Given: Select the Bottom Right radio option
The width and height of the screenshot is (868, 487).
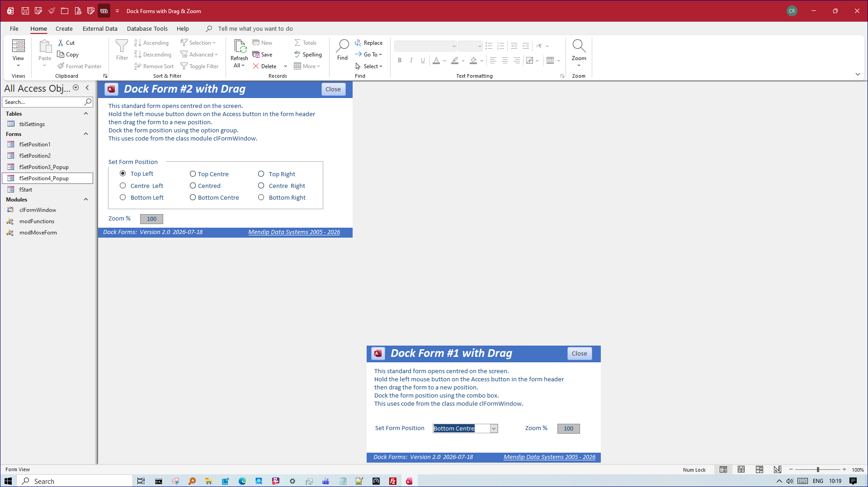Looking at the screenshot, I should 261,197.
